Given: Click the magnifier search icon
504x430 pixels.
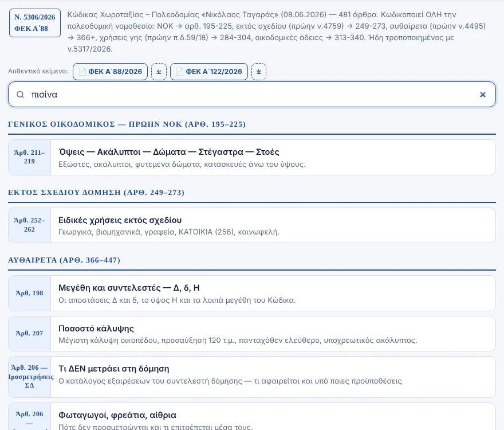Looking at the screenshot, I should [x=20, y=95].
